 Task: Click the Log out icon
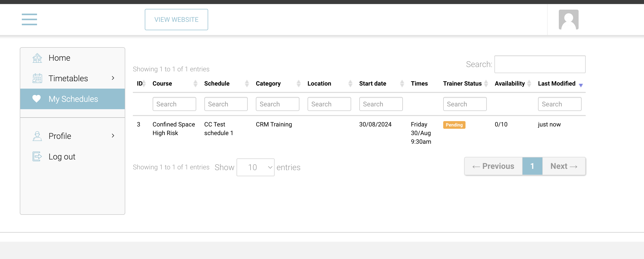tap(37, 156)
